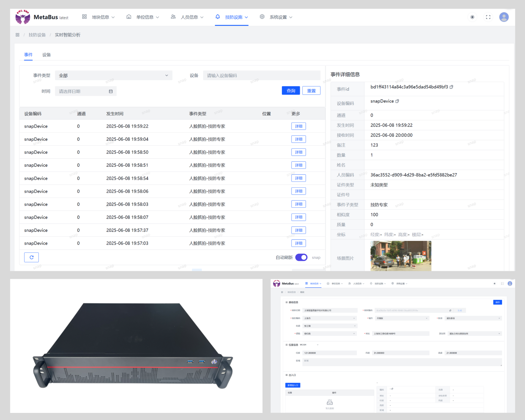Click the refresh icon below the event list
This screenshot has height=420, width=525.
(31, 257)
